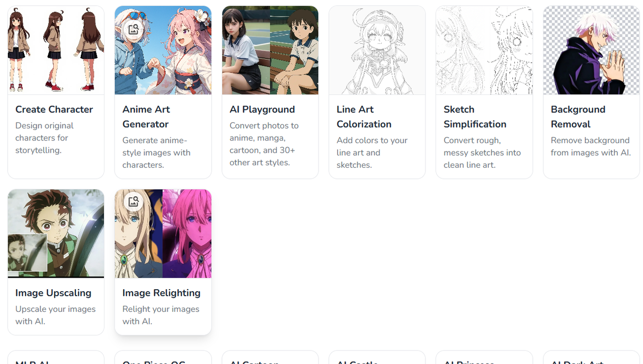The image size is (643, 364).
Task: Open the Sketch Simplification preview image
Action: [x=484, y=50]
